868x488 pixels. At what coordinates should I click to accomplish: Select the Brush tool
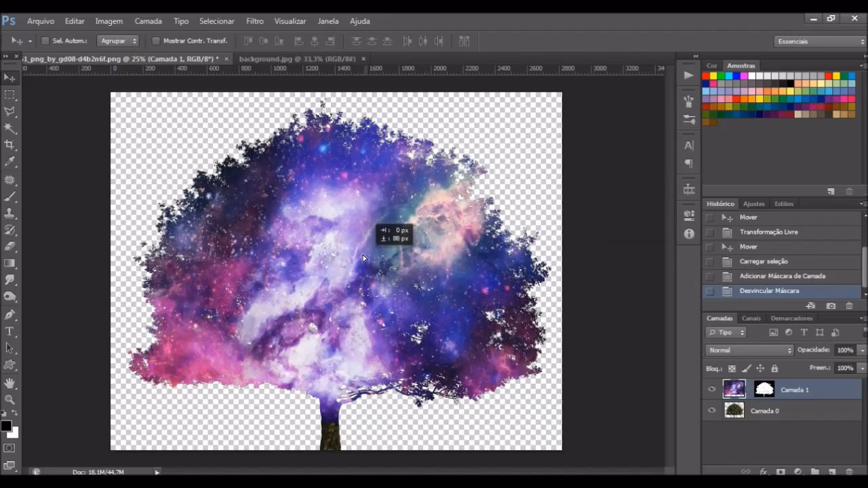click(x=9, y=197)
